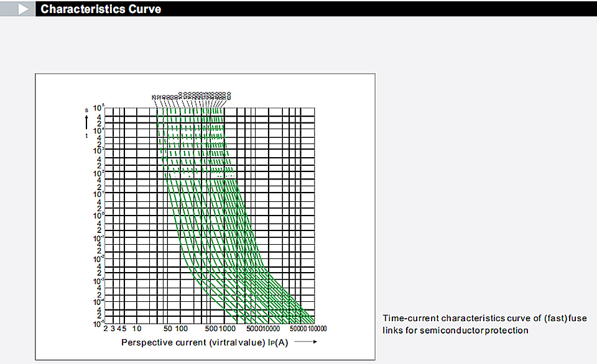Click the upward arrow beside the time axis
597x364 pixels.
point(86,122)
